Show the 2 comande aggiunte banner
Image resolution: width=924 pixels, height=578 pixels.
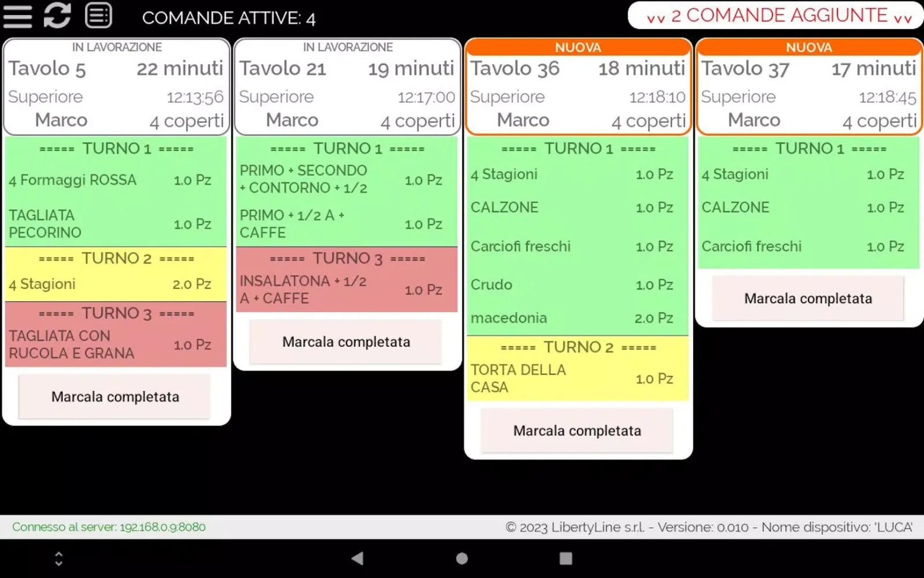778,16
